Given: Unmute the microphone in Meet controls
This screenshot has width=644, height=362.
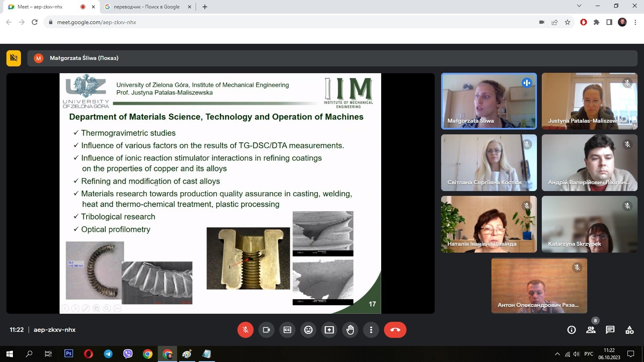Looking at the screenshot, I should point(246,330).
